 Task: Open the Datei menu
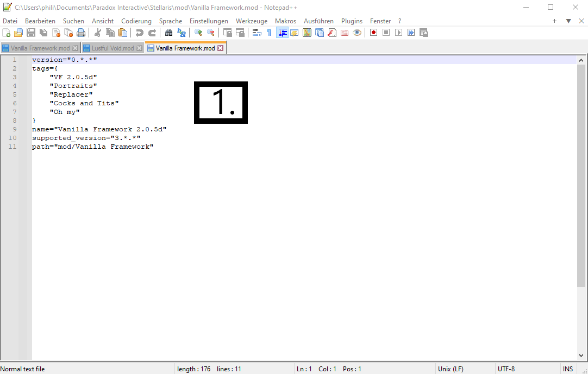point(10,21)
